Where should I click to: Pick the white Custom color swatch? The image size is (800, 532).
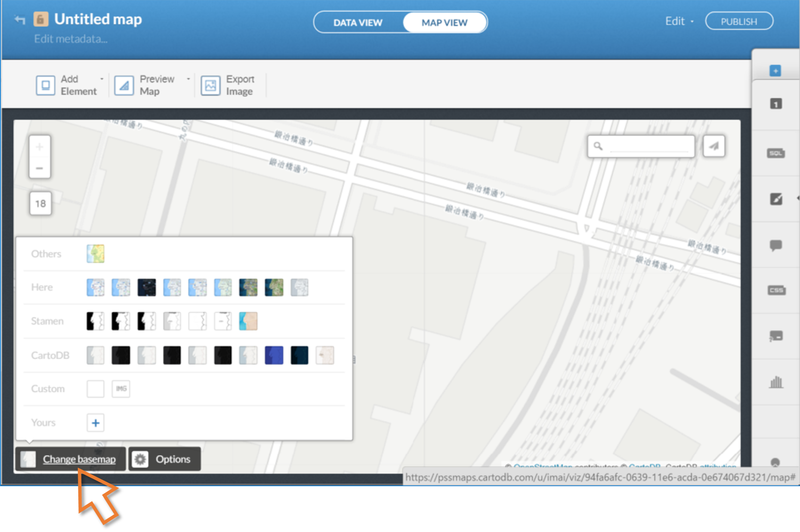click(x=96, y=389)
